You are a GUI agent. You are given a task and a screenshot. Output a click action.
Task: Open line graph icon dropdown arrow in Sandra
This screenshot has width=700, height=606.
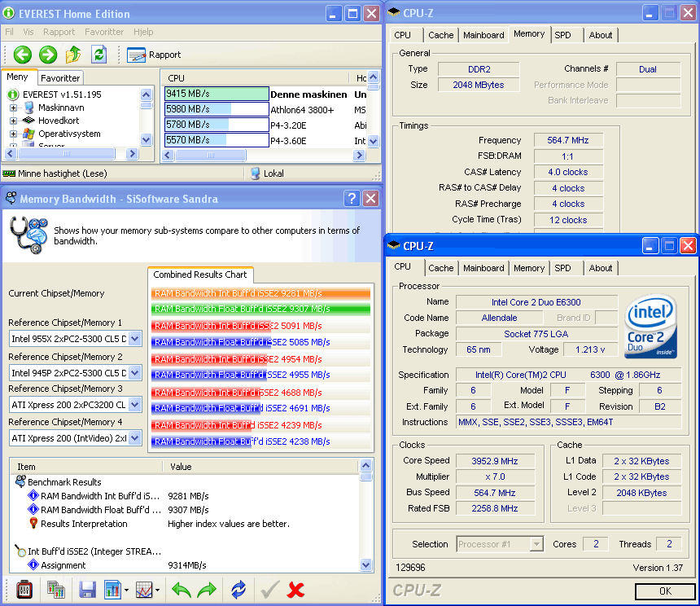pyautogui.click(x=158, y=591)
